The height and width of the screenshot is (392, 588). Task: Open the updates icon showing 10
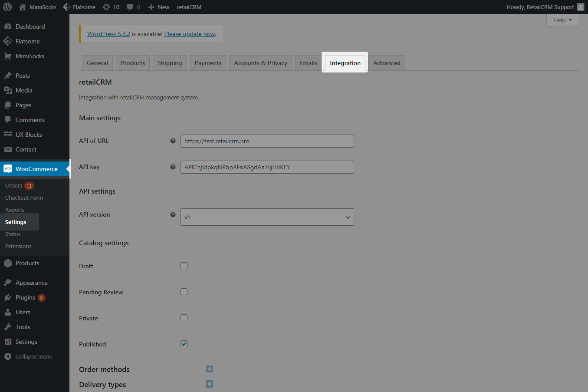106,7
